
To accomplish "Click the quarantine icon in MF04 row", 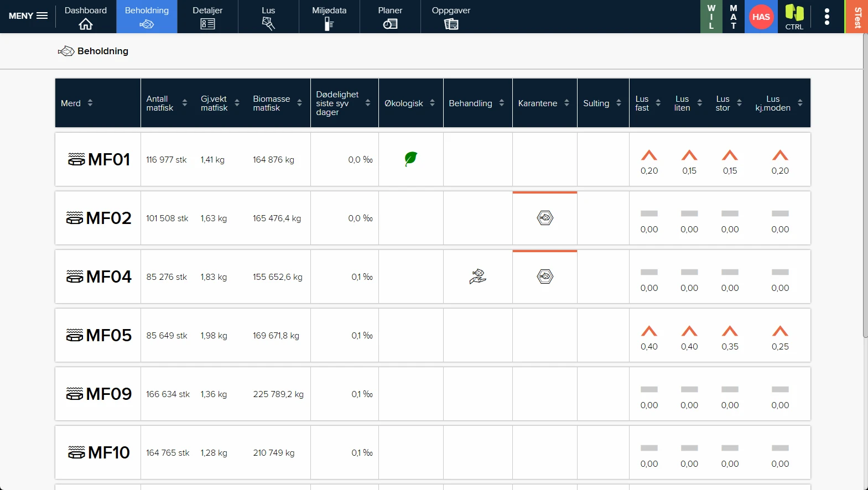I will click(x=545, y=277).
